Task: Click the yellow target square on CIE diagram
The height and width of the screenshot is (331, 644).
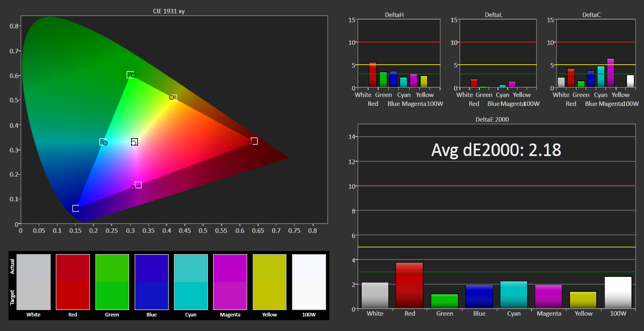Action: coord(174,98)
